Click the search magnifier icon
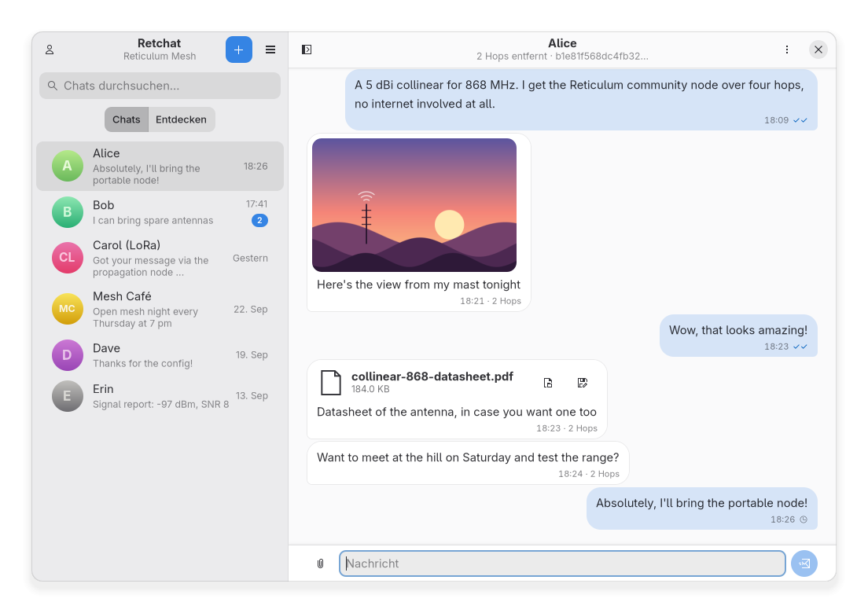Viewport: 868px width, 613px height. coord(53,86)
